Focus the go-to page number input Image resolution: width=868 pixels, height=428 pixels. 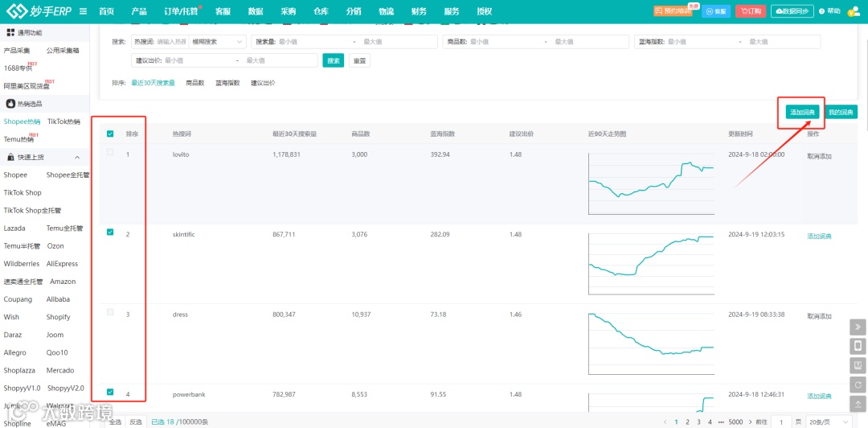[781, 422]
